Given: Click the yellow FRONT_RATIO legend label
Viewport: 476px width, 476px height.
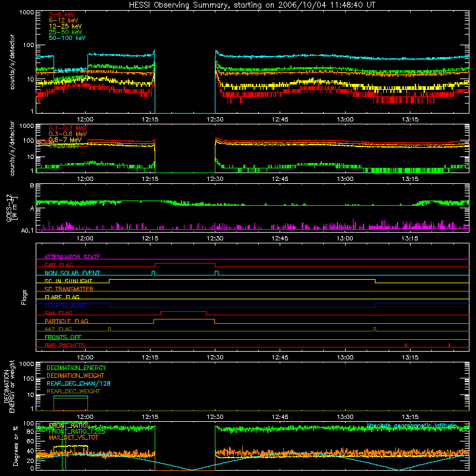Looking at the screenshot, I should coord(68,425).
